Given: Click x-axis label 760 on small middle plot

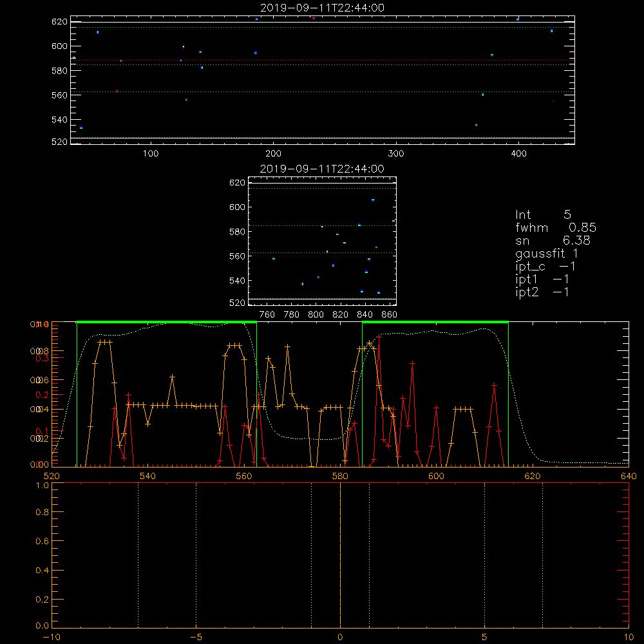Looking at the screenshot, I should click(267, 315).
